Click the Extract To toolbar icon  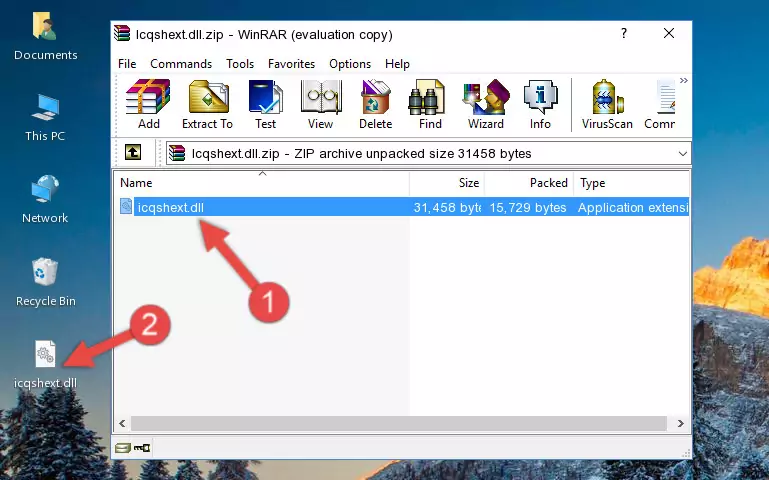207,104
